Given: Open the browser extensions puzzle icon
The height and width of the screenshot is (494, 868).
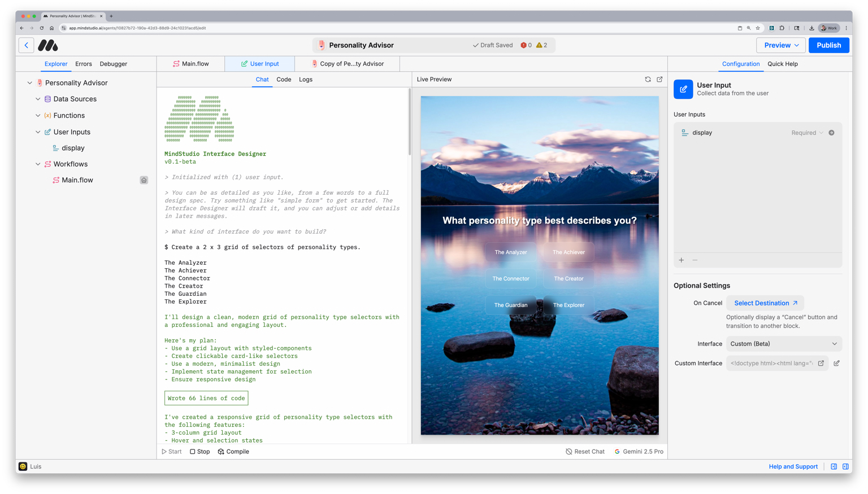Looking at the screenshot, I should tap(782, 28).
